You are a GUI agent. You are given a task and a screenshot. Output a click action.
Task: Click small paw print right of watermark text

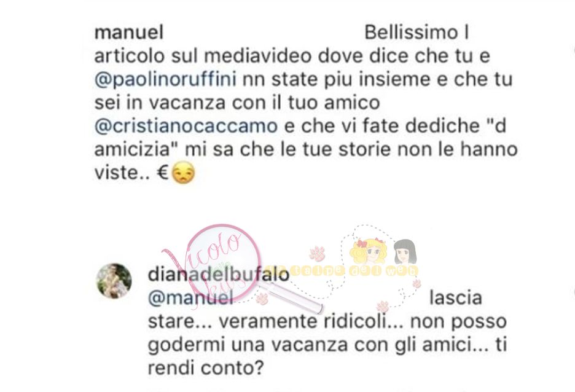[417, 283]
